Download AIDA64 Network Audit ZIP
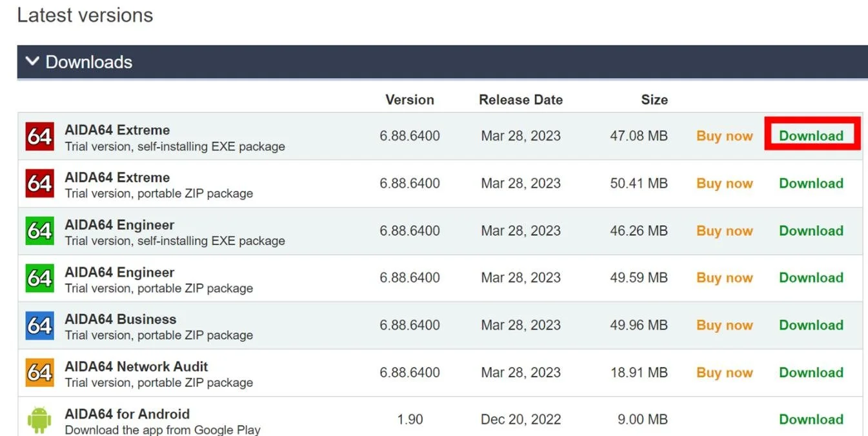868x436 pixels. click(811, 373)
